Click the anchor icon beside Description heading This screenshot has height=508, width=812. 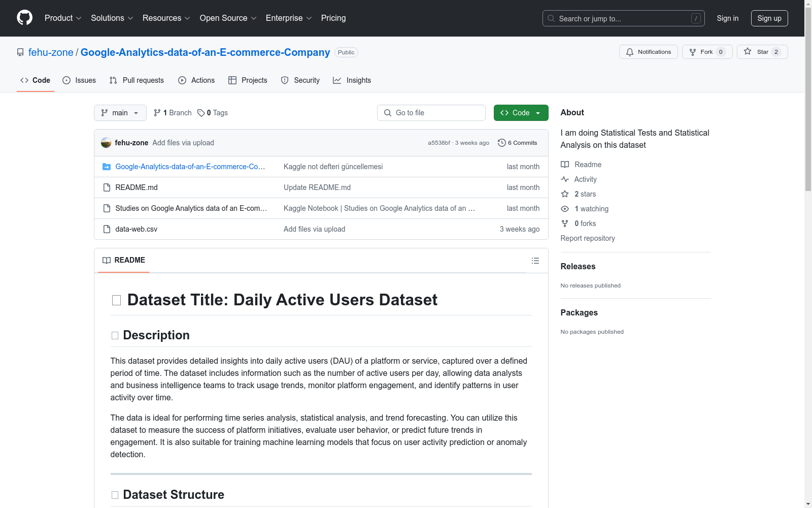pyautogui.click(x=115, y=335)
